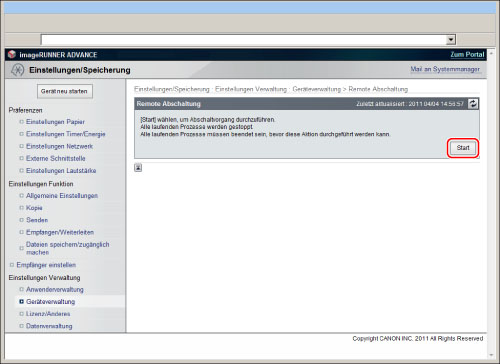Open Datenverwaltung settings
500x364 pixels.
49,326
